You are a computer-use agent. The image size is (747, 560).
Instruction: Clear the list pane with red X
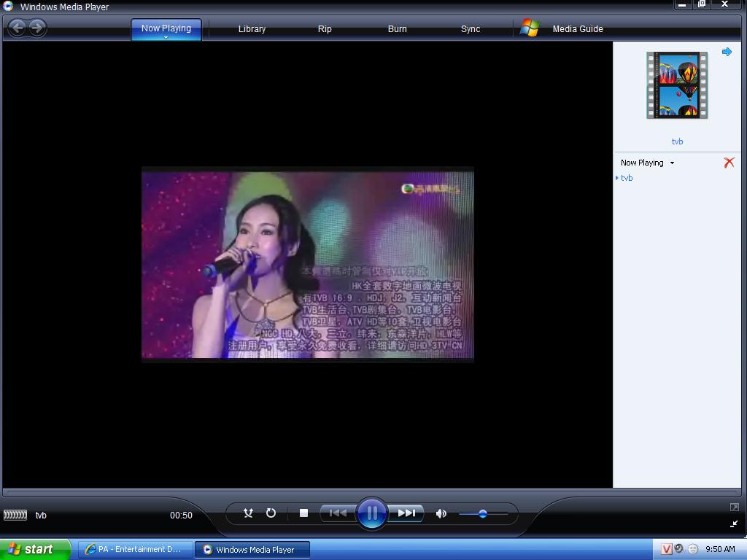click(x=729, y=163)
